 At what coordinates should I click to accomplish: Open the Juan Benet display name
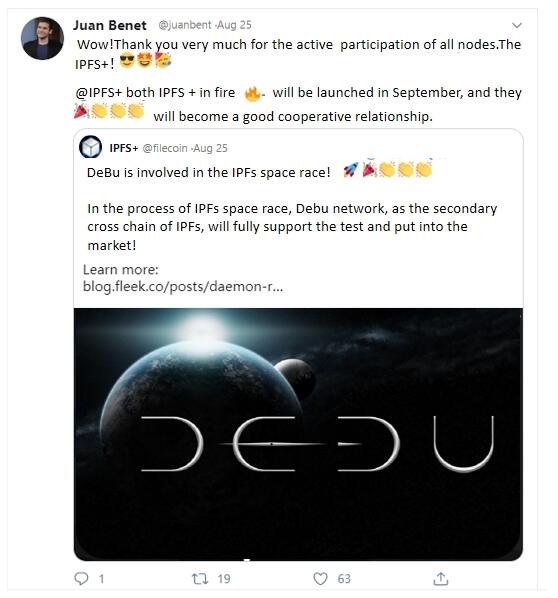click(x=109, y=25)
